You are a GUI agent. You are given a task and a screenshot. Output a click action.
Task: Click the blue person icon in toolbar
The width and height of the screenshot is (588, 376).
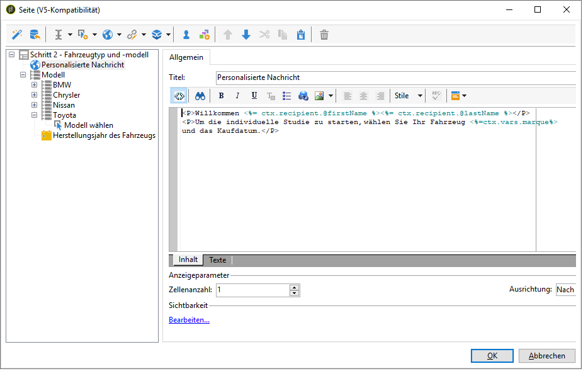186,35
